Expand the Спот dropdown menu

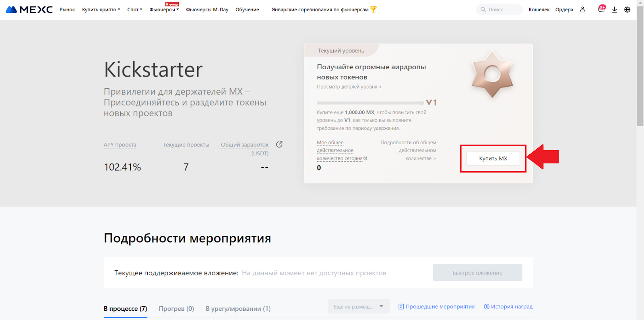[135, 10]
